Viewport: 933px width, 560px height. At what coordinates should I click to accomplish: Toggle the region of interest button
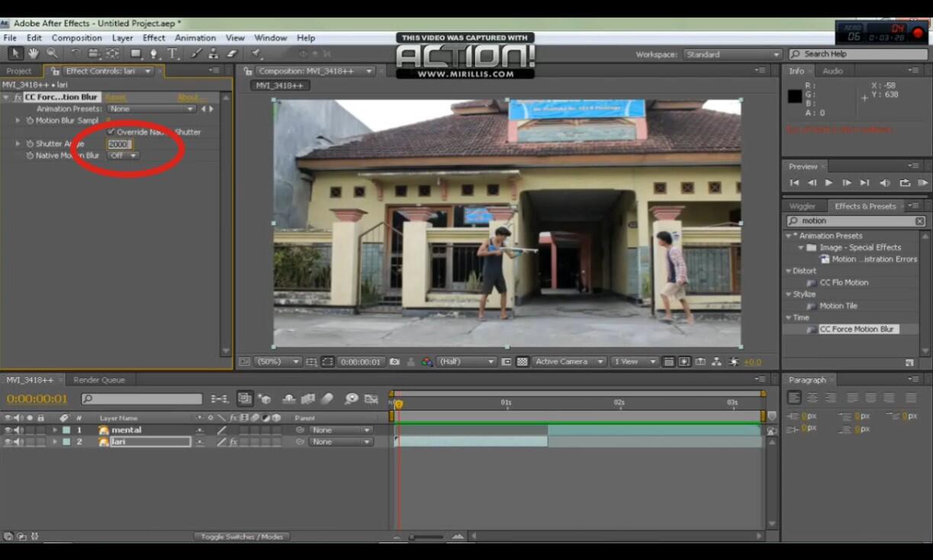point(327,362)
